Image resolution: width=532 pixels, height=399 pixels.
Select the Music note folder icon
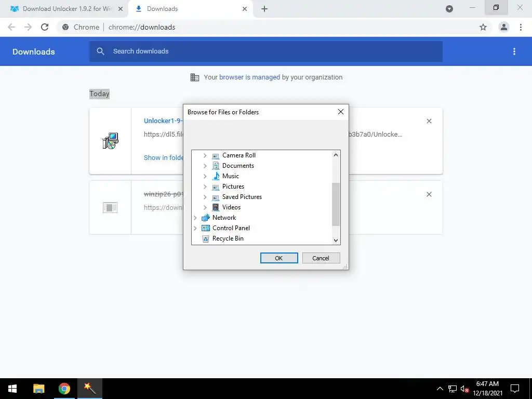point(216,176)
